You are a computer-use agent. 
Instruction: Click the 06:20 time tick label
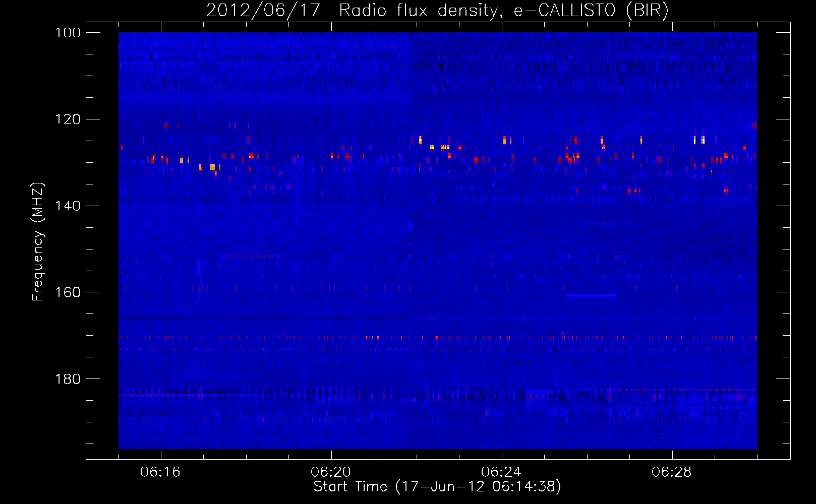tap(331, 472)
